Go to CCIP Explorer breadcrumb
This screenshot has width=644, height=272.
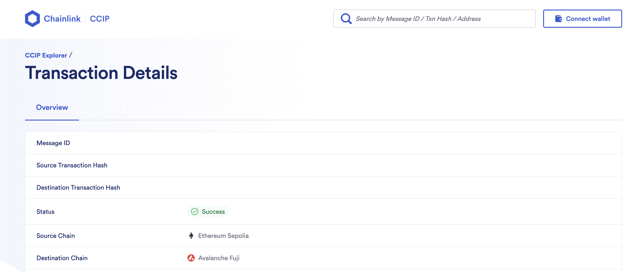[46, 55]
